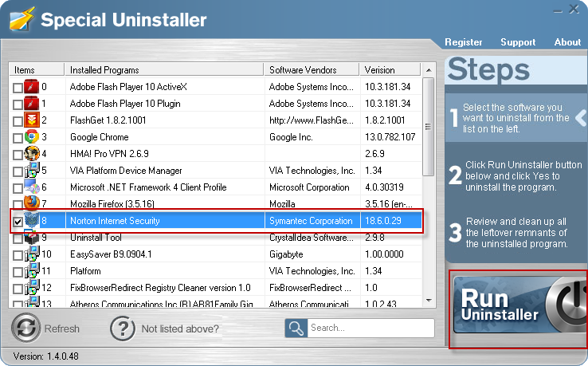The image size is (588, 366).
Task: Click the magnifier search icon
Action: [x=296, y=328]
